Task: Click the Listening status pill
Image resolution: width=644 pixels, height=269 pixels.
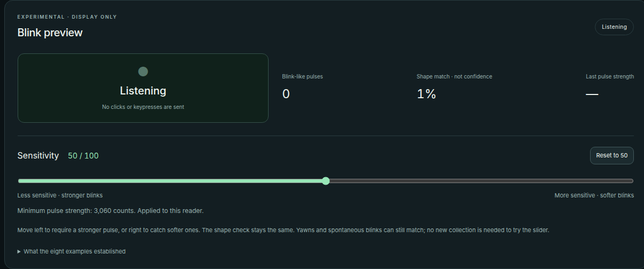Action: point(614,27)
